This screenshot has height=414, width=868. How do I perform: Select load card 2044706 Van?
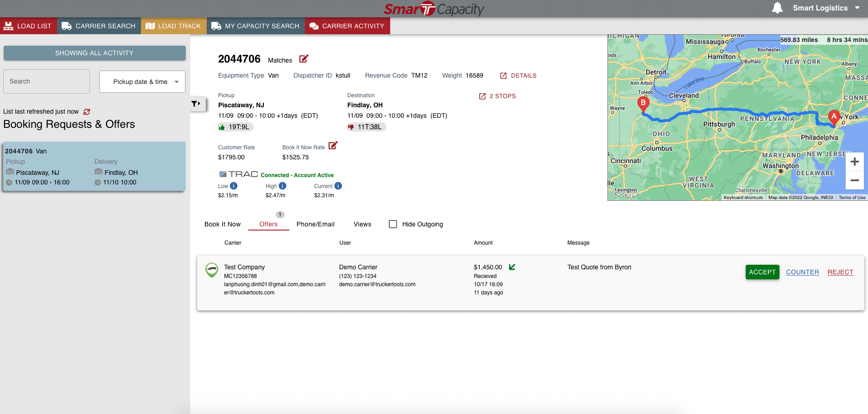(94, 166)
